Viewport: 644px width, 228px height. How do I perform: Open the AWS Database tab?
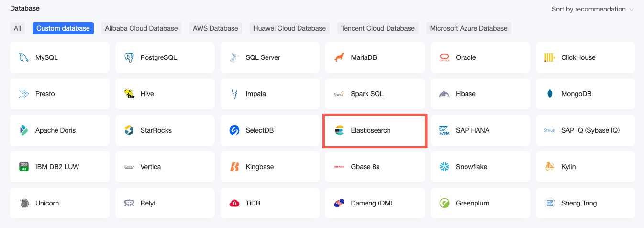tap(215, 28)
